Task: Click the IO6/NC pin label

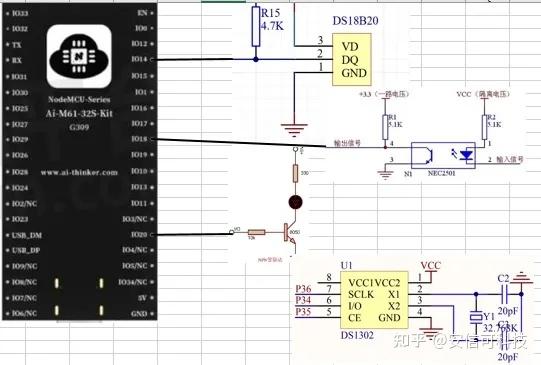Action: pos(24,313)
